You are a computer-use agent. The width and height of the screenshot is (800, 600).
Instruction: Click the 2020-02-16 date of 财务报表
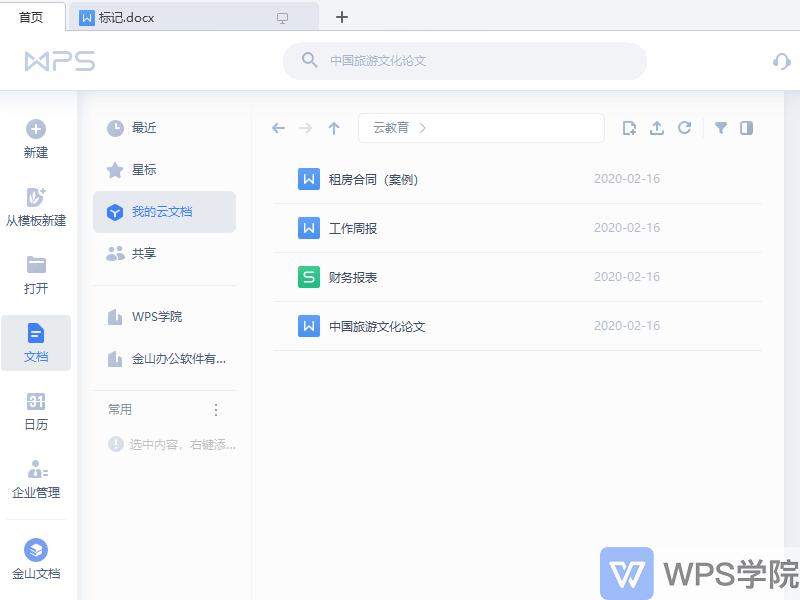pyautogui.click(x=627, y=277)
